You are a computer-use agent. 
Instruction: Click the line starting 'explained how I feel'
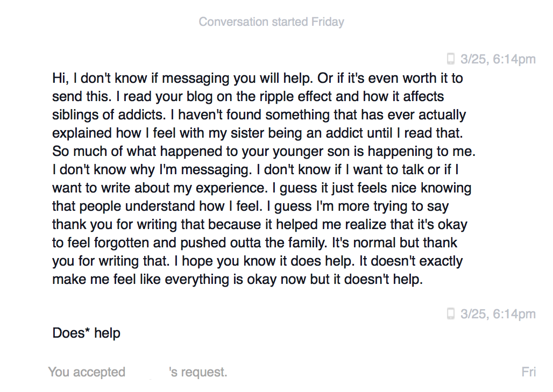[258, 133]
